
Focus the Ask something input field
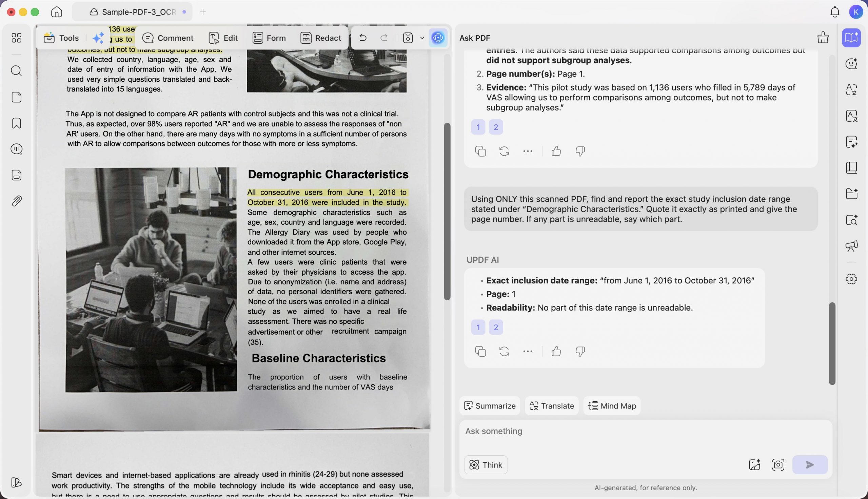tap(646, 431)
